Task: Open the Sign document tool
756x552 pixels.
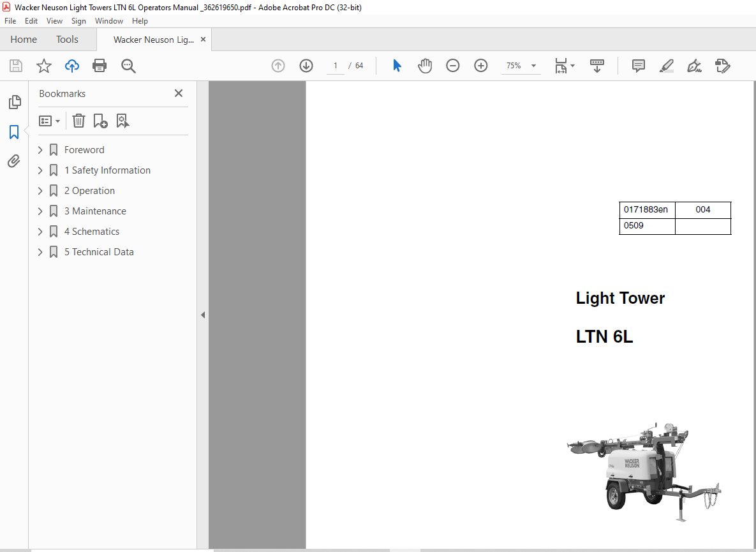Action: 694,66
